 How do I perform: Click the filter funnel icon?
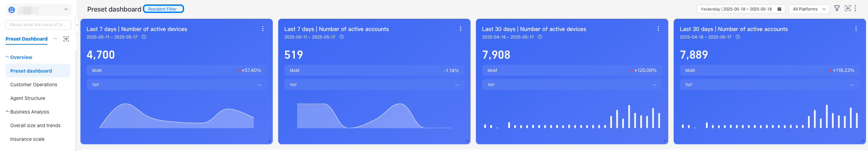[x=837, y=8]
